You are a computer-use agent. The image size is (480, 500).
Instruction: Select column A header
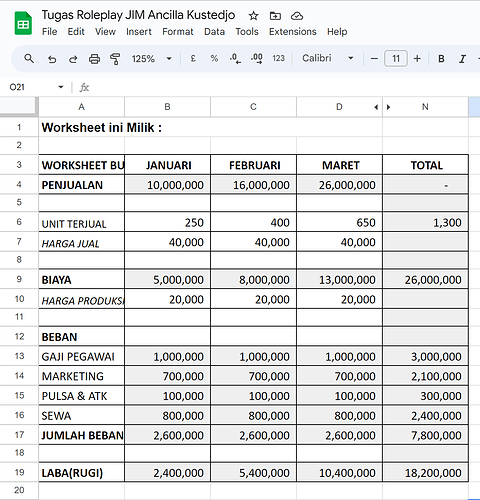[82, 107]
